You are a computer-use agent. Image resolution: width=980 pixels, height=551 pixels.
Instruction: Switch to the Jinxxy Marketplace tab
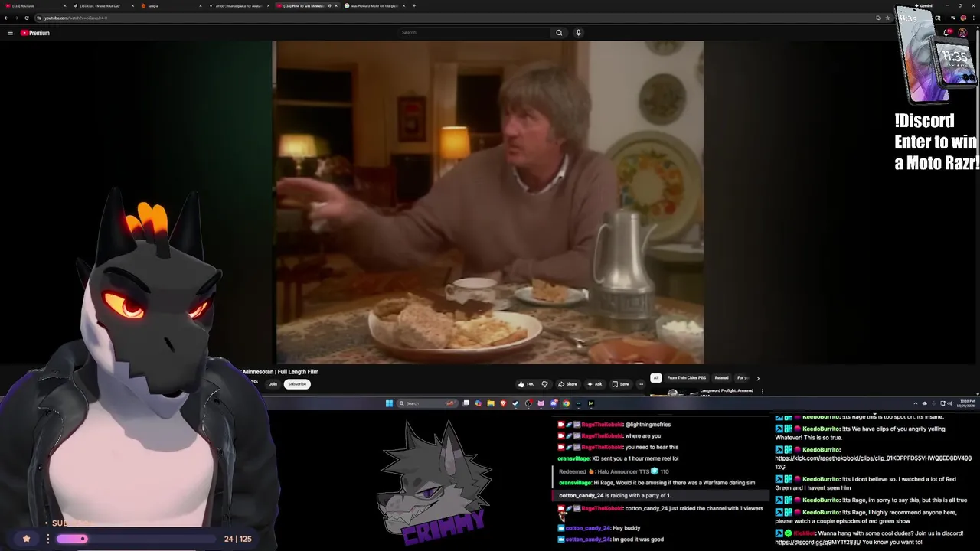pos(238,5)
